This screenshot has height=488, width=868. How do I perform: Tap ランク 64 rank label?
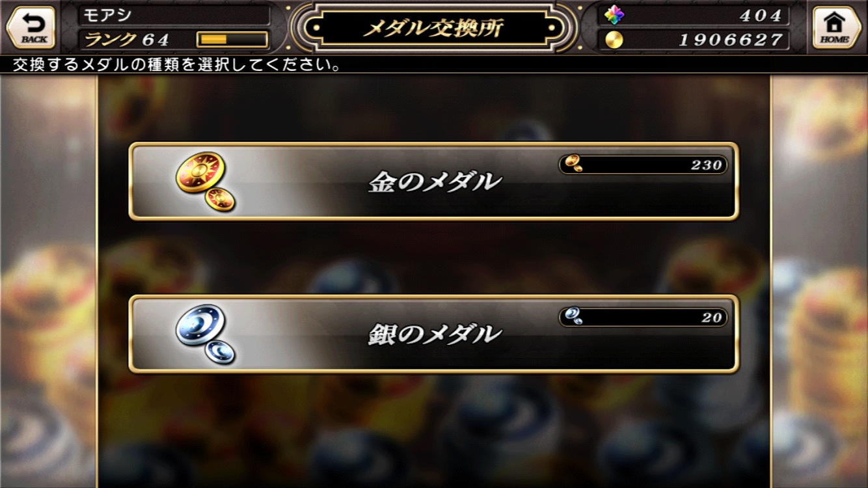coord(127,40)
